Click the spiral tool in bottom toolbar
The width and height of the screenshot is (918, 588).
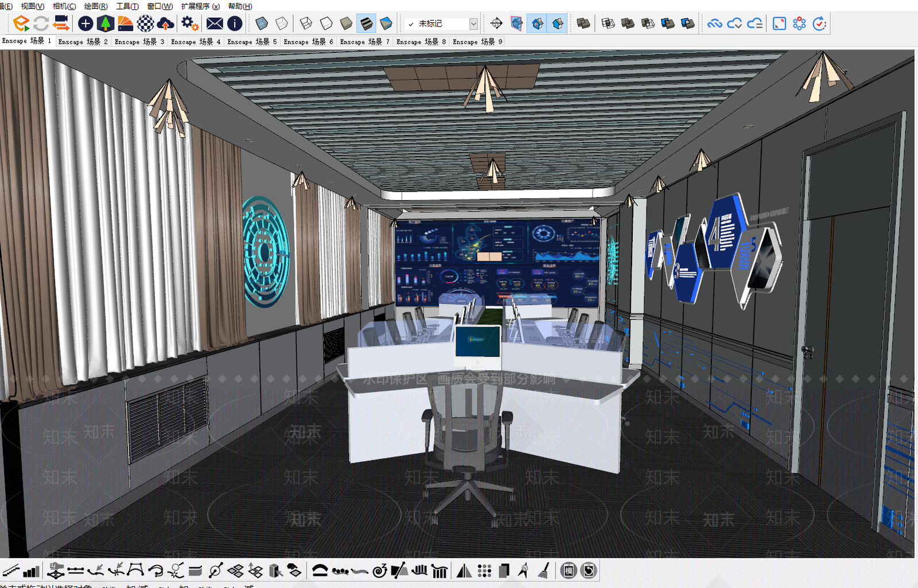379,571
